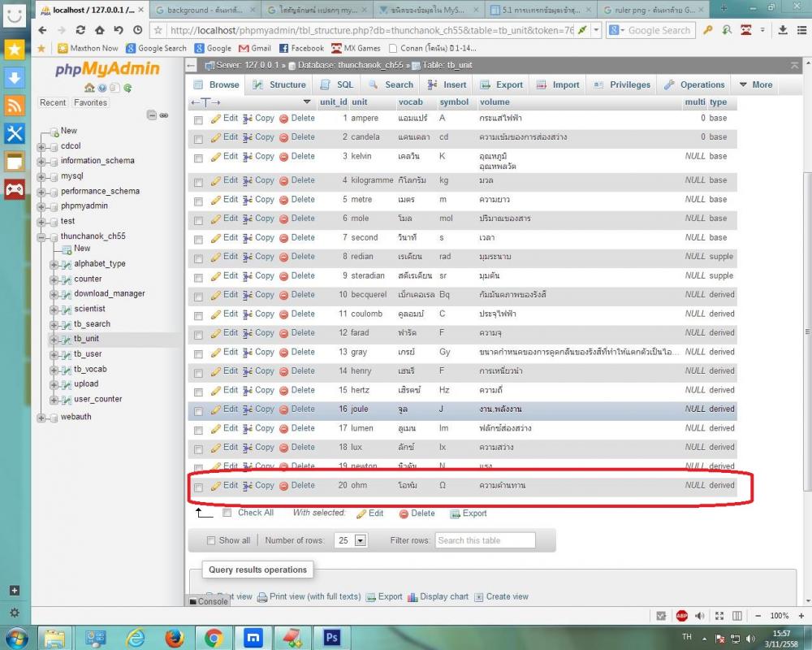Click red Delete icon for joule row
This screenshot has width=812, height=650.
click(283, 409)
